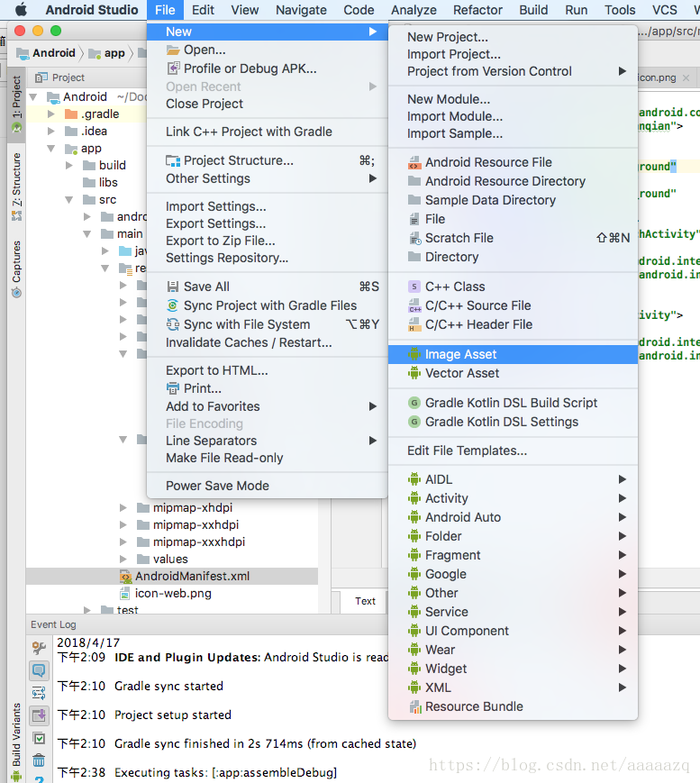The width and height of the screenshot is (700, 783).
Task: Open the Refactor menu
Action: click(477, 10)
